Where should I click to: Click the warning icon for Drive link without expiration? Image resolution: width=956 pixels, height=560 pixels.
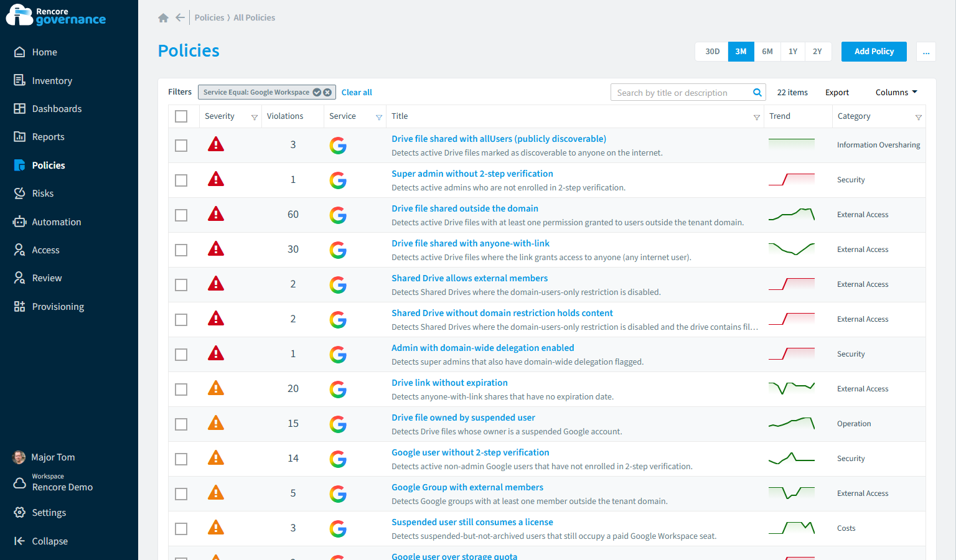215,389
